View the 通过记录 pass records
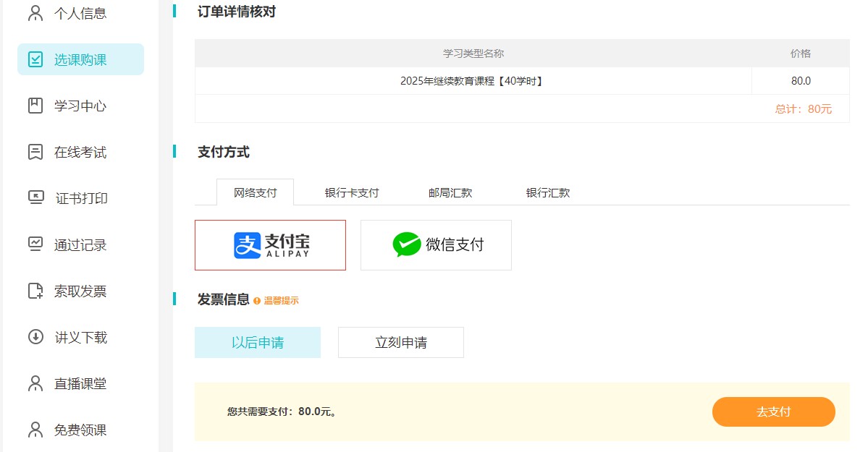The height and width of the screenshot is (452, 868). tap(81, 244)
